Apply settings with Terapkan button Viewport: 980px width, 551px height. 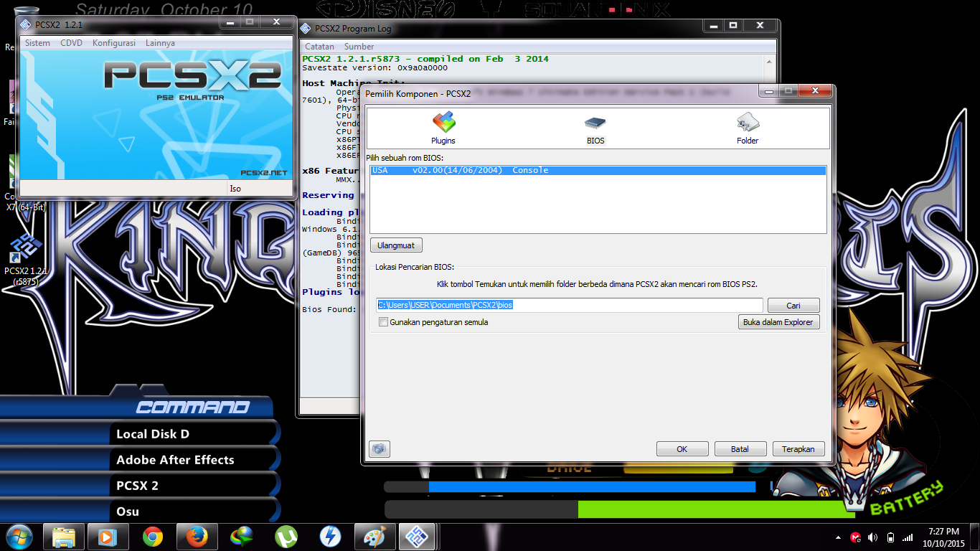pos(798,449)
